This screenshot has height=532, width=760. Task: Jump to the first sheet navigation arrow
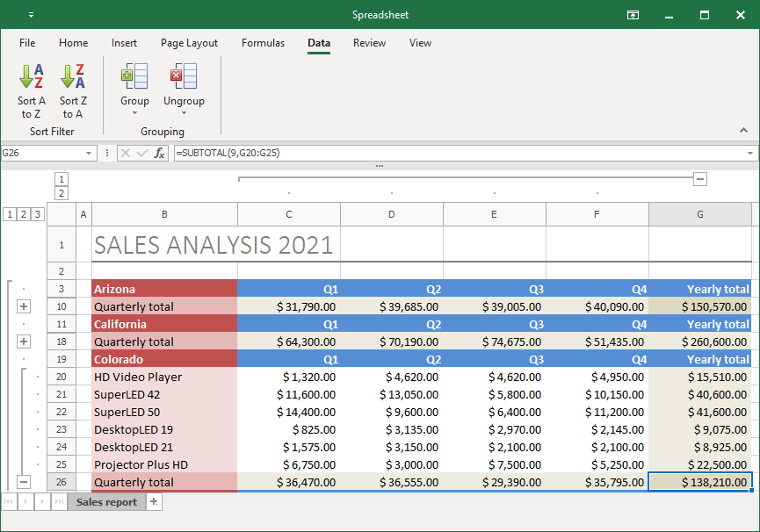(x=9, y=501)
